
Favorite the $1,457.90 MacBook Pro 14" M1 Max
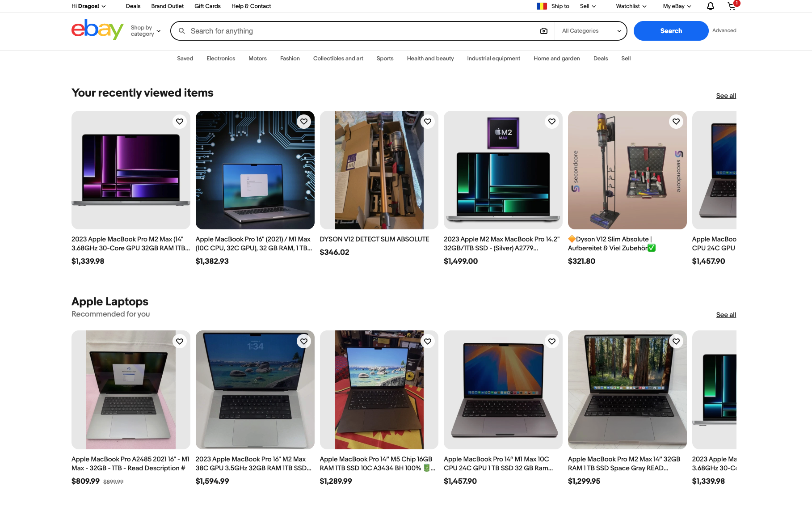552,342
